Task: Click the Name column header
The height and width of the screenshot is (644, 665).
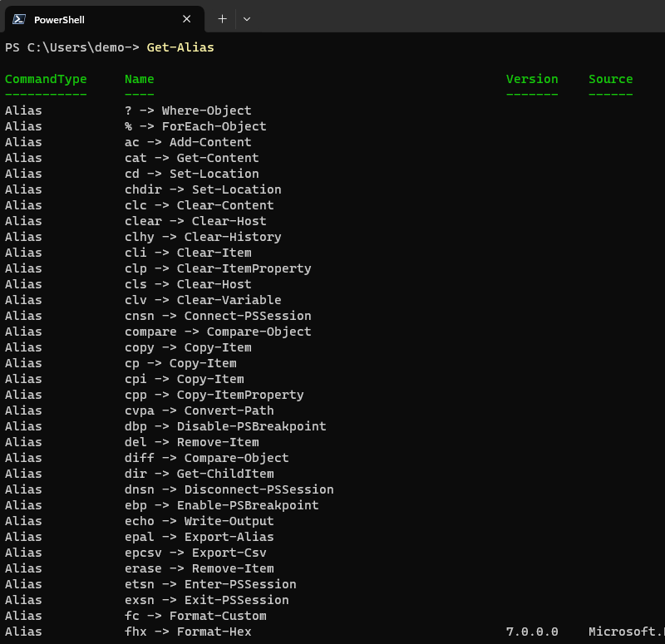Action: tap(140, 79)
